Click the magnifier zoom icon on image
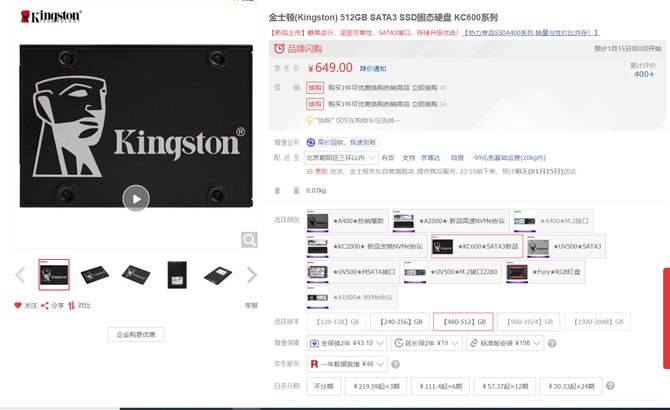The width and height of the screenshot is (670, 410). (249, 240)
